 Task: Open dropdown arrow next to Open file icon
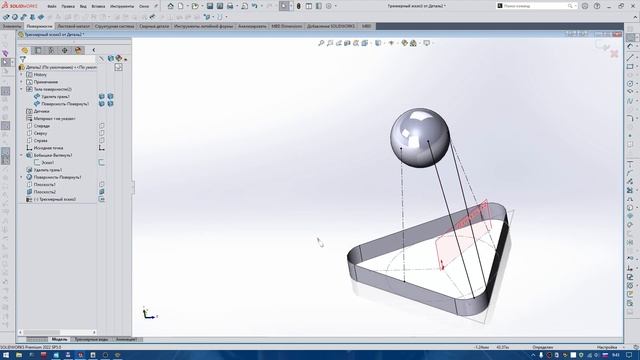[202, 6]
